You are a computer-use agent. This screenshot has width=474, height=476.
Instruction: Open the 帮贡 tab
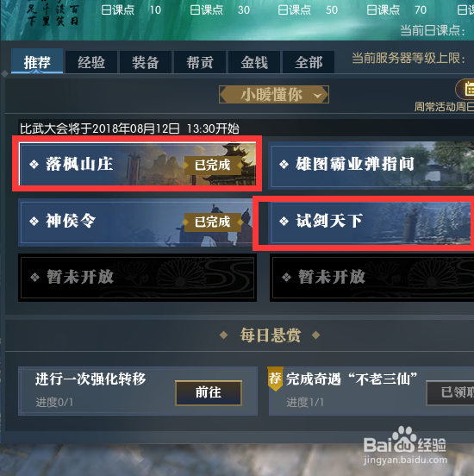200,62
